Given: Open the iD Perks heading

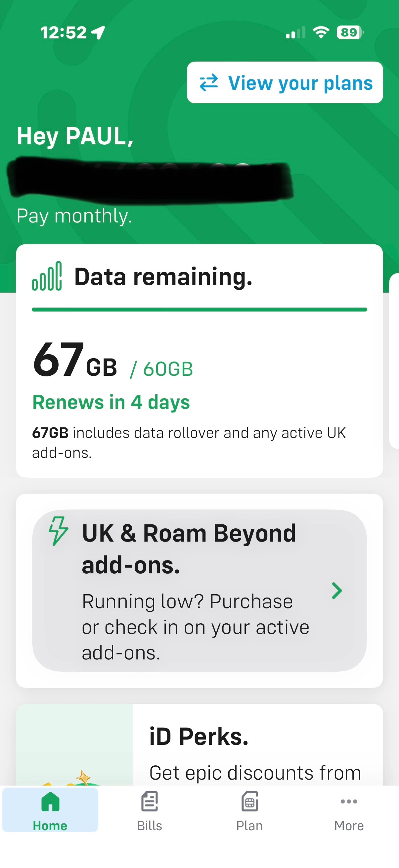Looking at the screenshot, I should tap(199, 737).
